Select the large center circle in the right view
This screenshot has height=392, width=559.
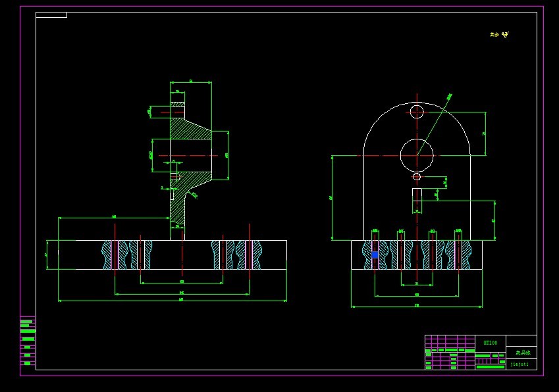(417, 156)
